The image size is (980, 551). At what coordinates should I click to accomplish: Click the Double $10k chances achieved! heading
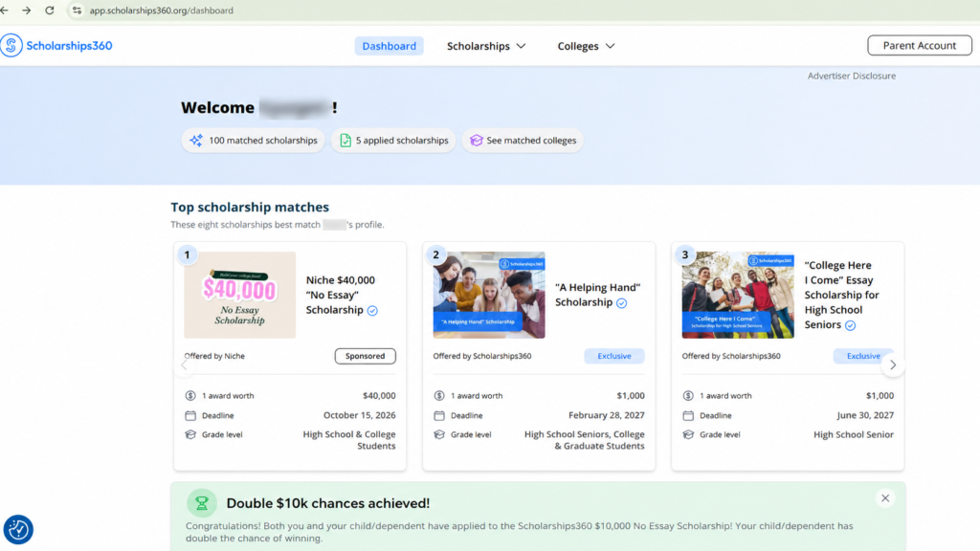point(328,503)
